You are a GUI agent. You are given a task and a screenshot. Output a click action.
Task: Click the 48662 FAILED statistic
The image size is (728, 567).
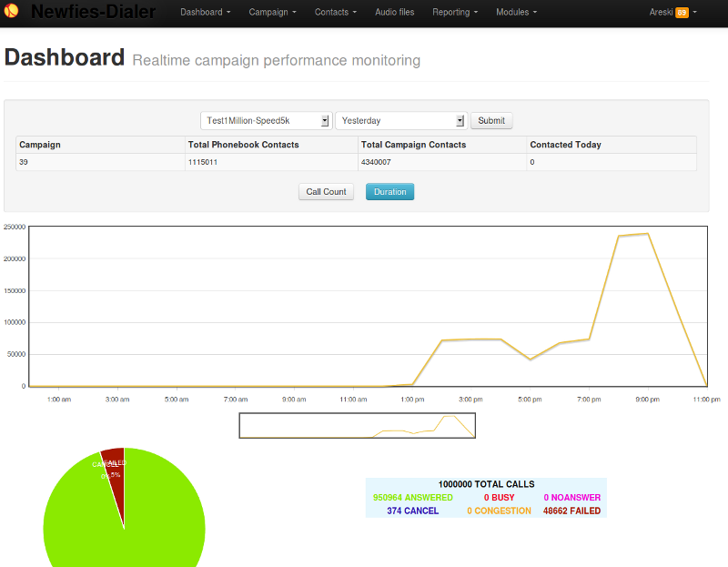coord(572,511)
